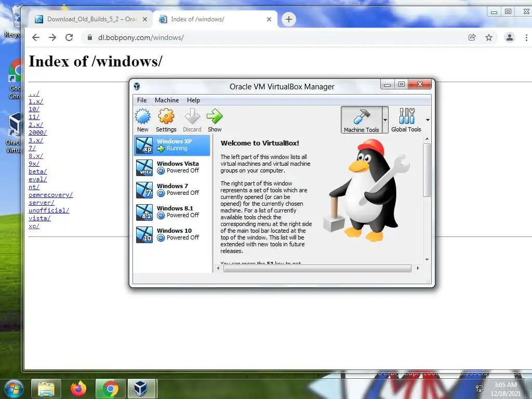Close the Download_Old_Builds_5_2 tab

(145, 19)
